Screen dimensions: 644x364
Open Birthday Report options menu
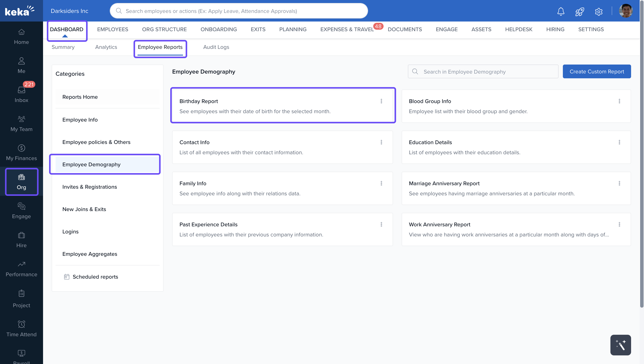381,101
